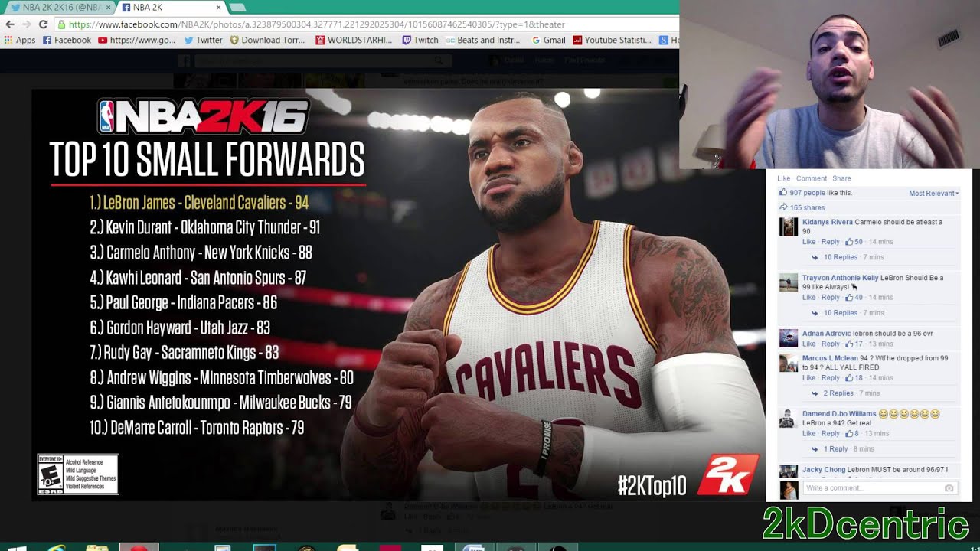Open the Youtube Statisti... bookmark
This screenshot has height=551, width=980.
[x=612, y=40]
